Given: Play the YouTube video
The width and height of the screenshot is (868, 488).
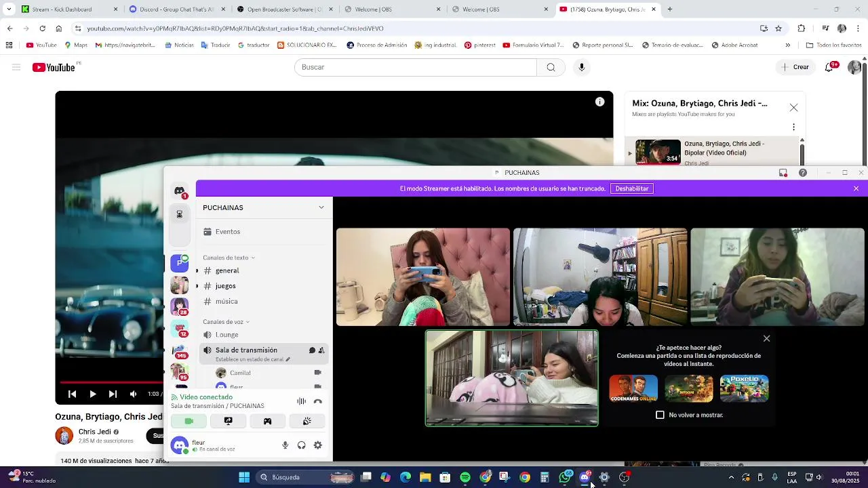Looking at the screenshot, I should 93,394.
